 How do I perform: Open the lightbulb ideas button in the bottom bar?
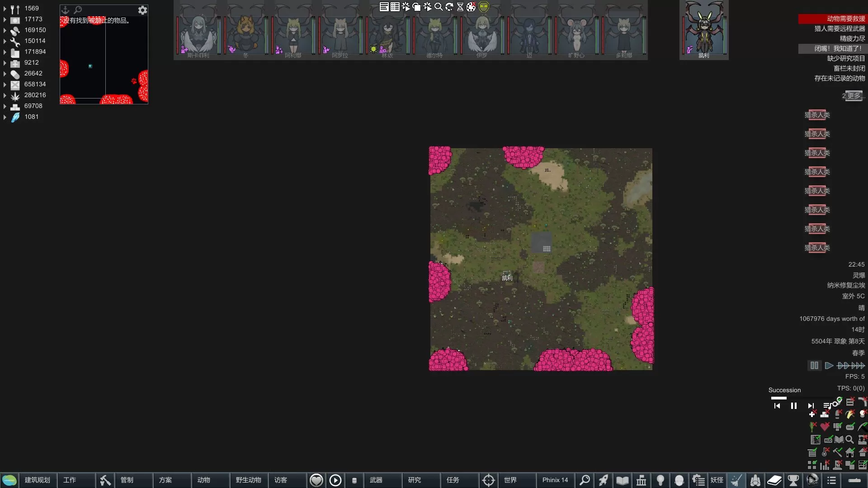pos(660,480)
